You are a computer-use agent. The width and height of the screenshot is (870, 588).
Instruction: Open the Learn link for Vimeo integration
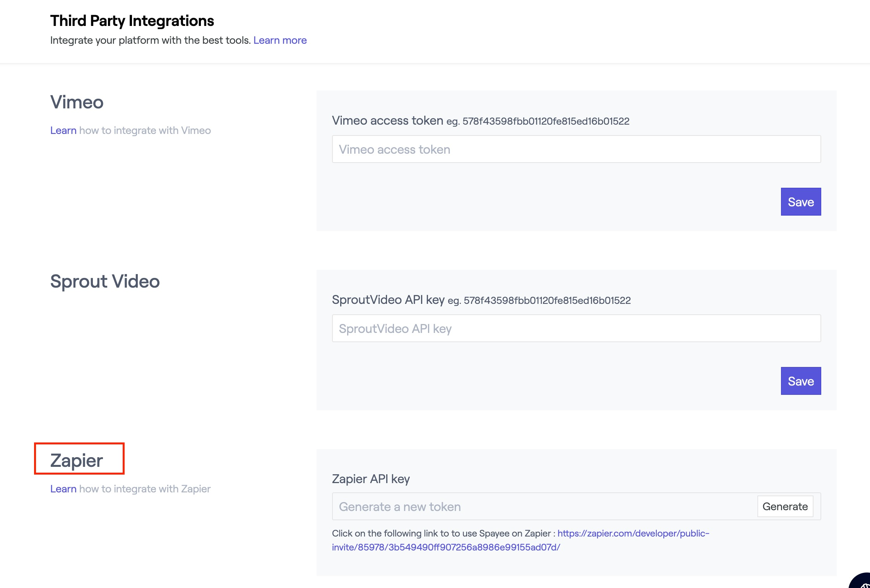(x=63, y=130)
